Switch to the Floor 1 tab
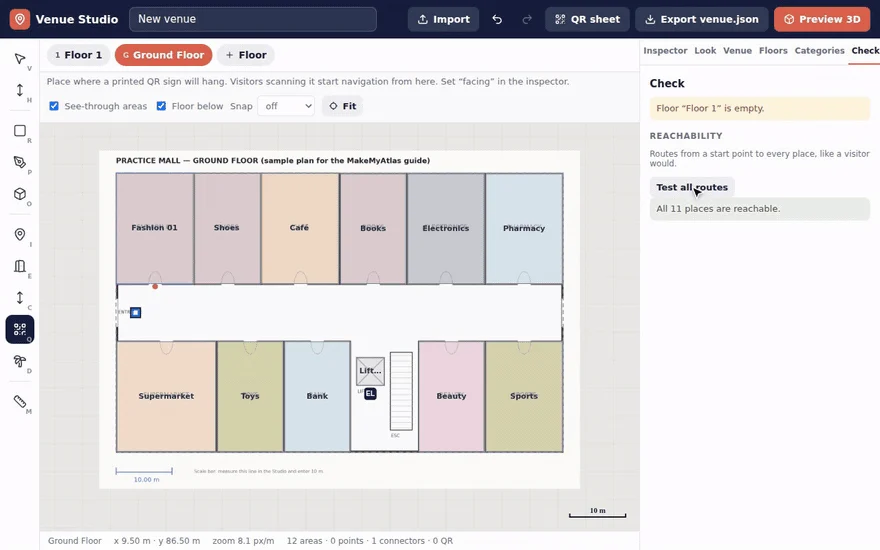880x550 pixels. pos(79,55)
